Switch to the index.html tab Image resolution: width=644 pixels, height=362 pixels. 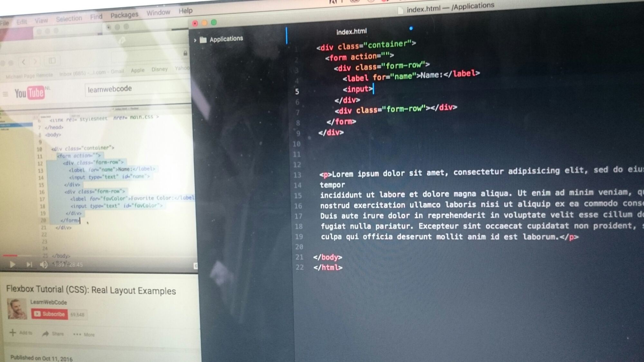[351, 32]
